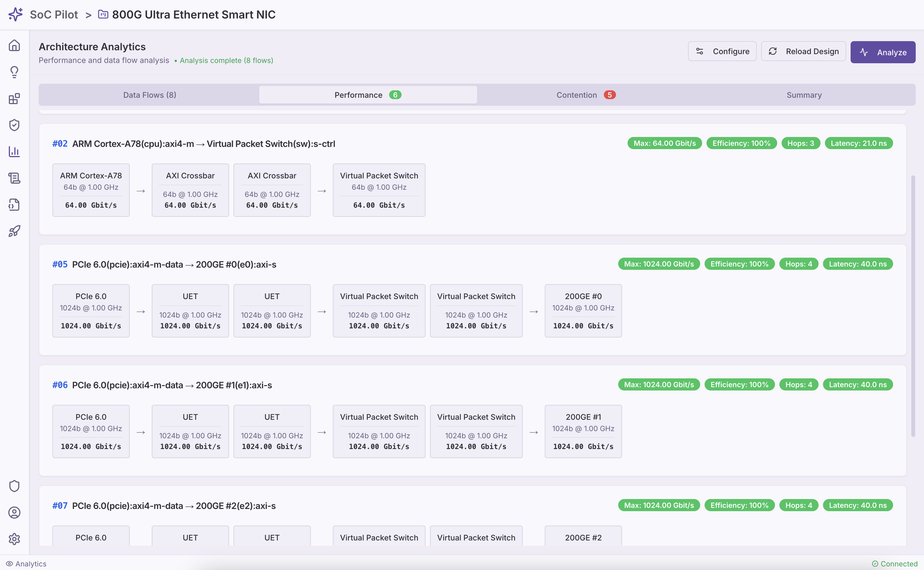Run the Analyze button
The width and height of the screenshot is (924, 570).
[883, 52]
